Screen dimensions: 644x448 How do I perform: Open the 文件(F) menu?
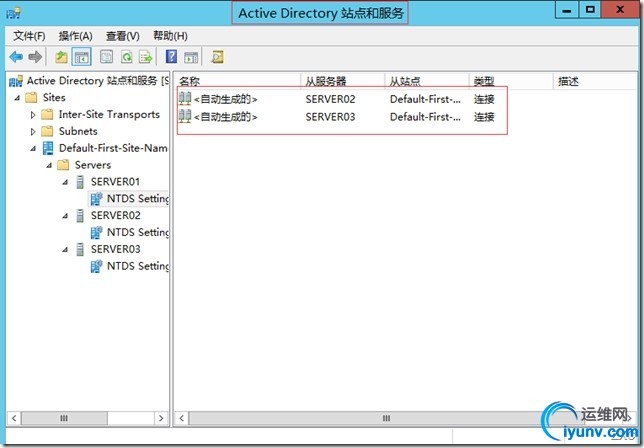(x=29, y=36)
